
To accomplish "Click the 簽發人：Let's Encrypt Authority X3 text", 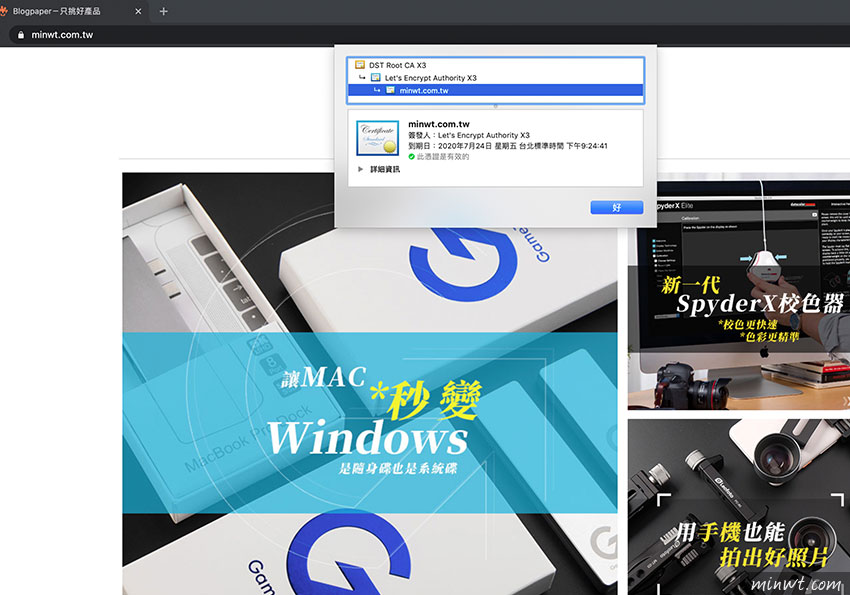I will tap(469, 135).
